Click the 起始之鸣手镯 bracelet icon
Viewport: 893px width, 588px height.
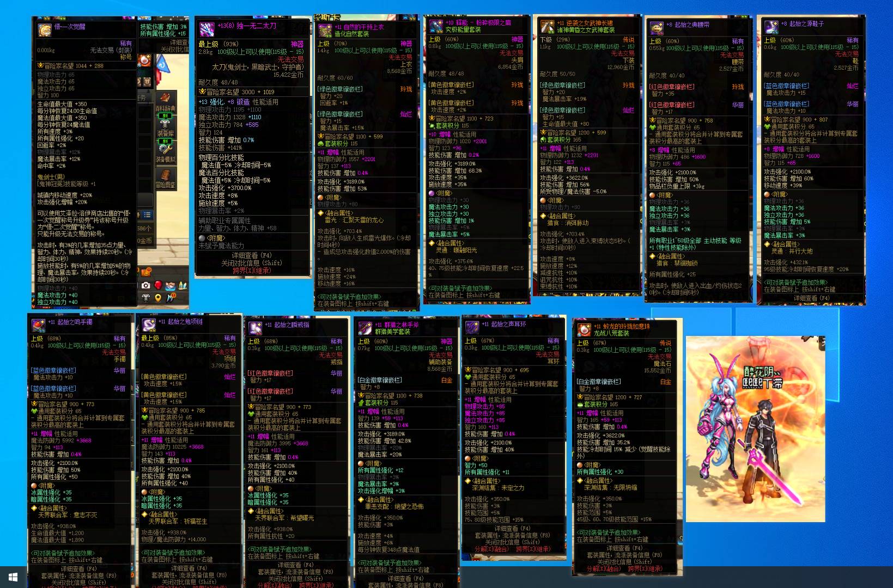(38, 325)
